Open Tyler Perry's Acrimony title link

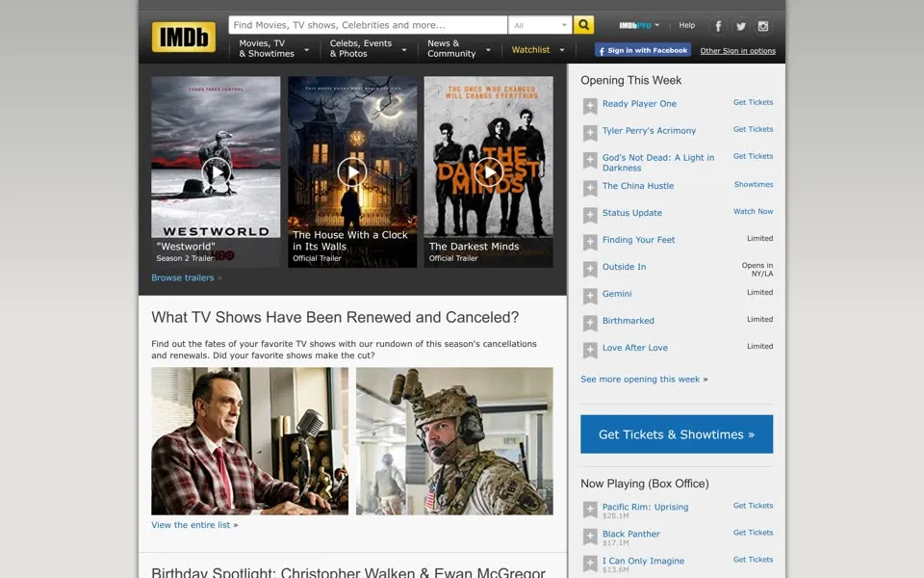tap(649, 131)
